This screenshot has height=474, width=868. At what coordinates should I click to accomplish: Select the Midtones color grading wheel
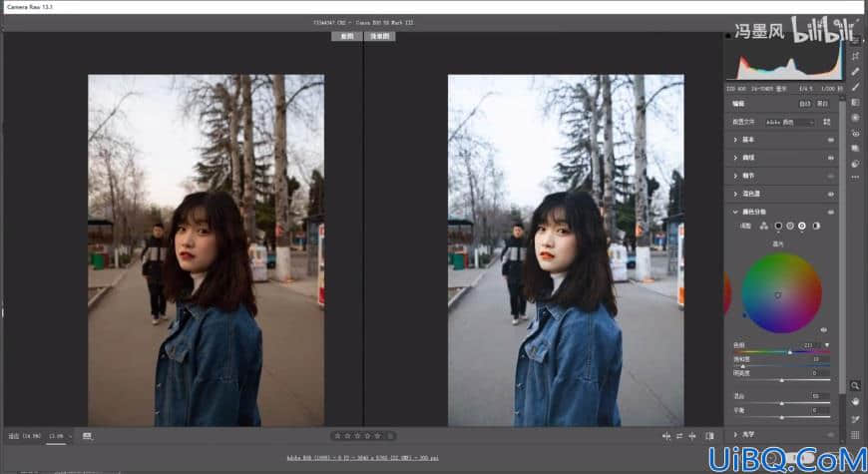(x=790, y=226)
